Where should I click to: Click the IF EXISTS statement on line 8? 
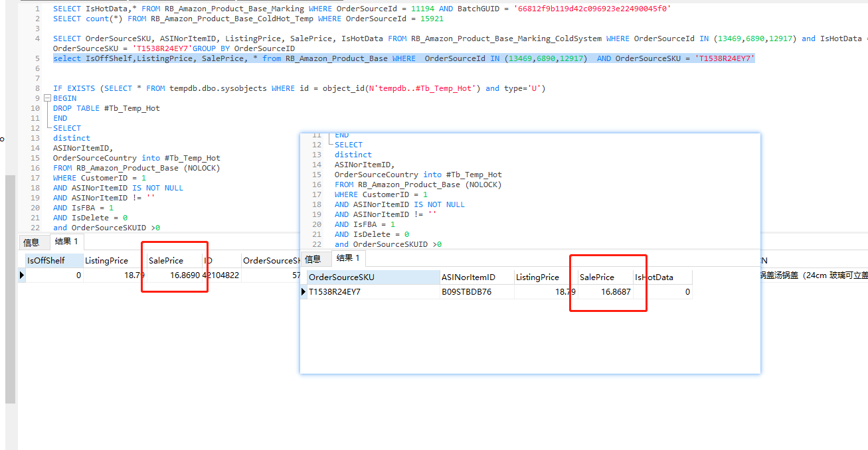(x=299, y=88)
